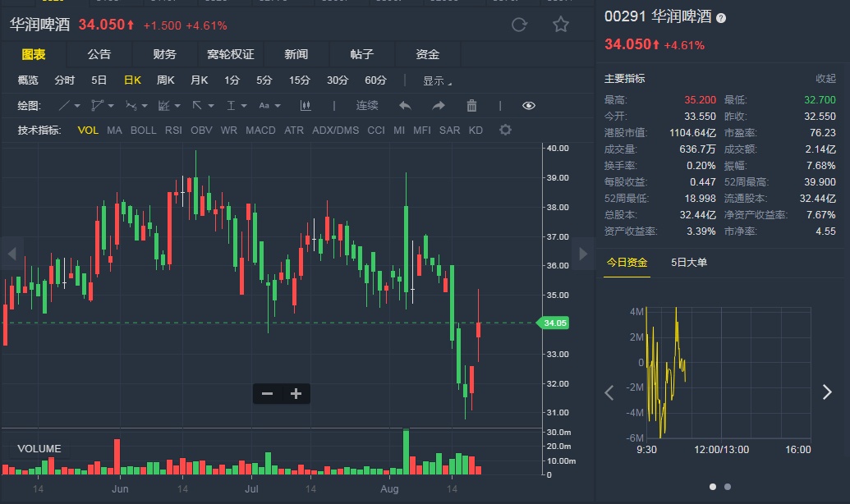The image size is (850, 504).
Task: Select the Aa text annotation tool
Action: [x=264, y=106]
